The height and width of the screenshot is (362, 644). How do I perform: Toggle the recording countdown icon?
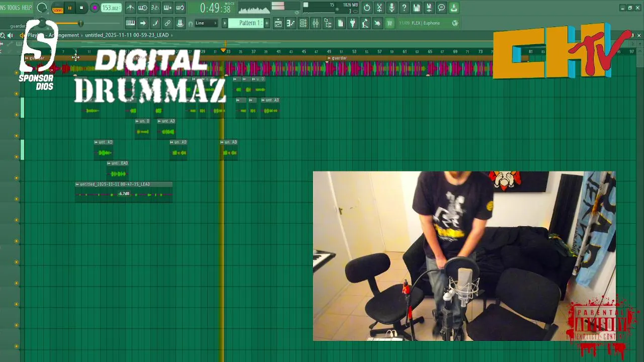click(x=155, y=8)
